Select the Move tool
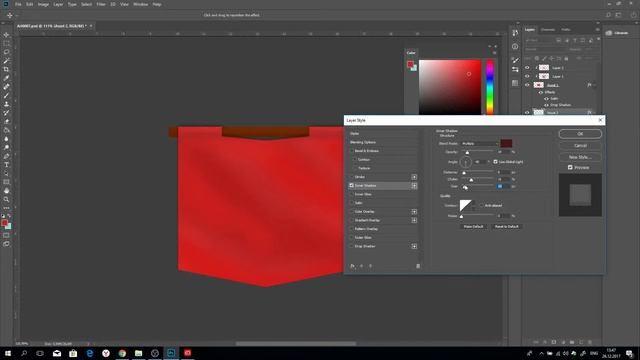The image size is (640, 360). pos(6,35)
